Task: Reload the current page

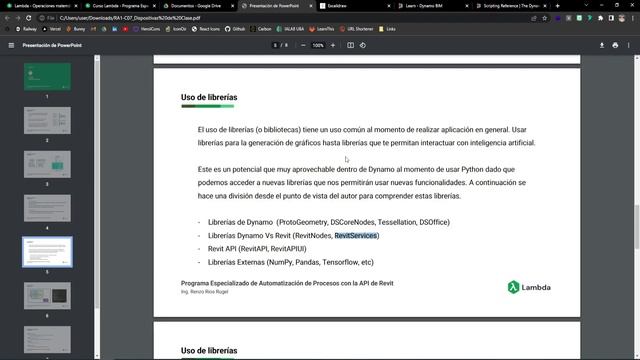Action: pos(29,18)
